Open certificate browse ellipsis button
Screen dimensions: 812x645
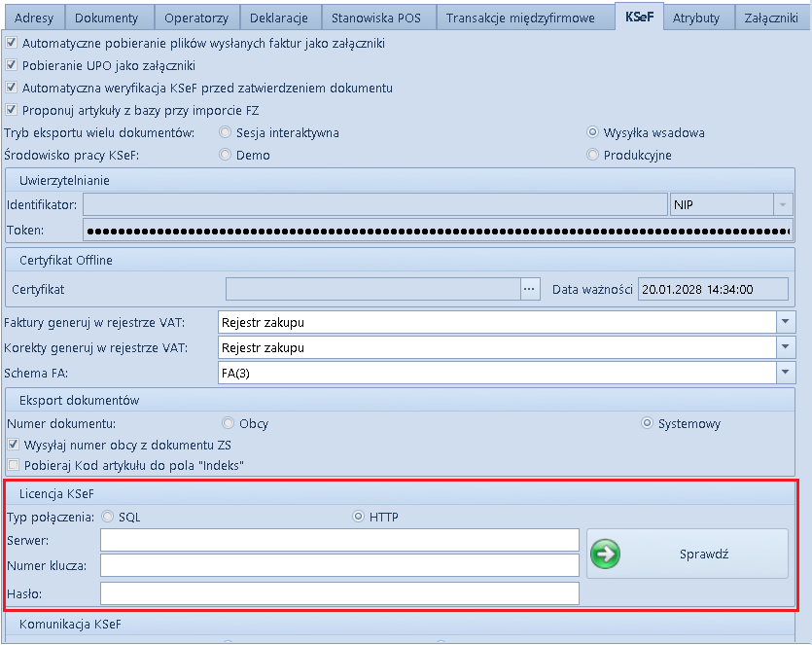coord(529,289)
